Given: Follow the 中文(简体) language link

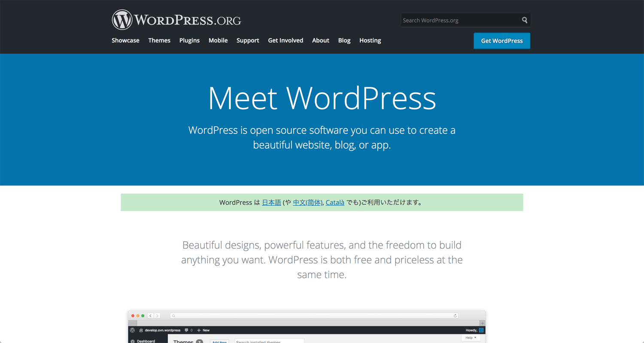Looking at the screenshot, I should coord(307,203).
